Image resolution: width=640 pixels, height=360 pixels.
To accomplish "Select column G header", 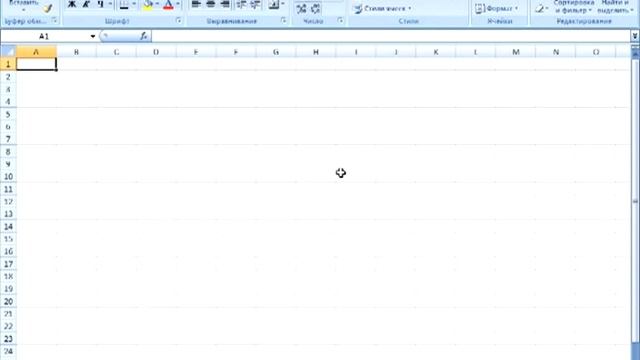I will click(x=276, y=52).
